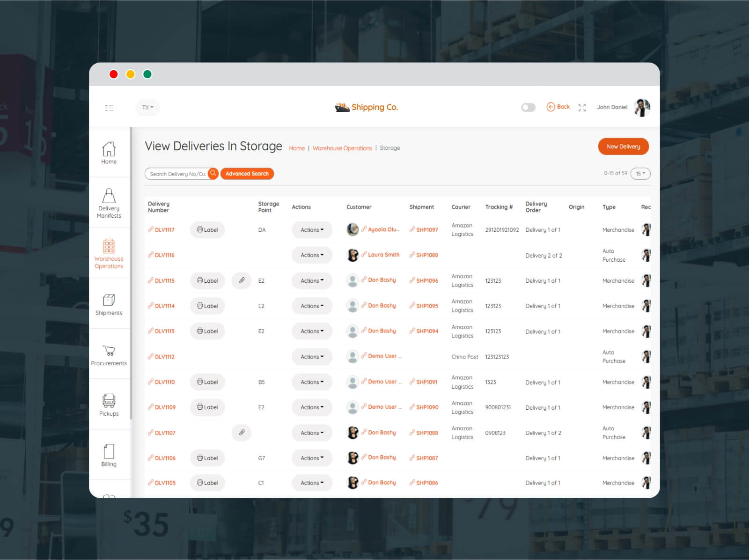Viewport: 749px width, 560px height.
Task: Open the TX location dropdown
Action: 148,107
